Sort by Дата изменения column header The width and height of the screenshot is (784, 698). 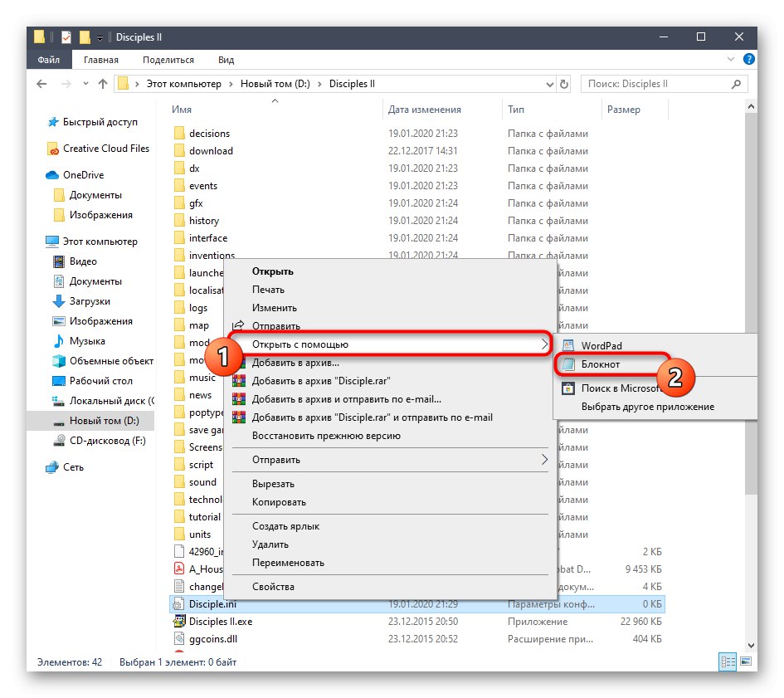pos(425,110)
